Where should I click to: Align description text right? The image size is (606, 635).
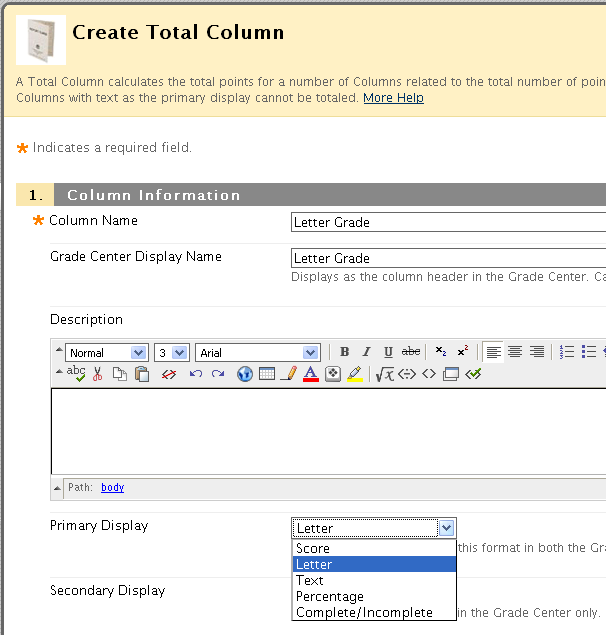coord(537,352)
